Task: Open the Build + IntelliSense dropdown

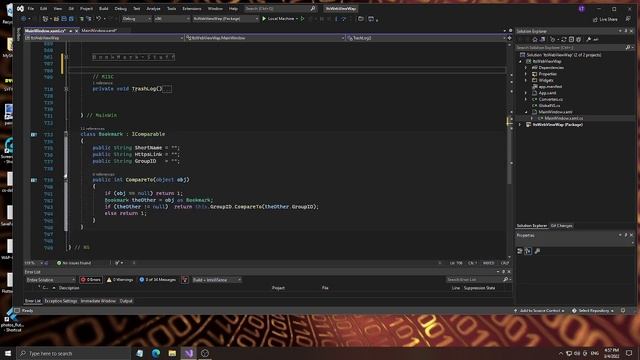Action: [x=217, y=280]
